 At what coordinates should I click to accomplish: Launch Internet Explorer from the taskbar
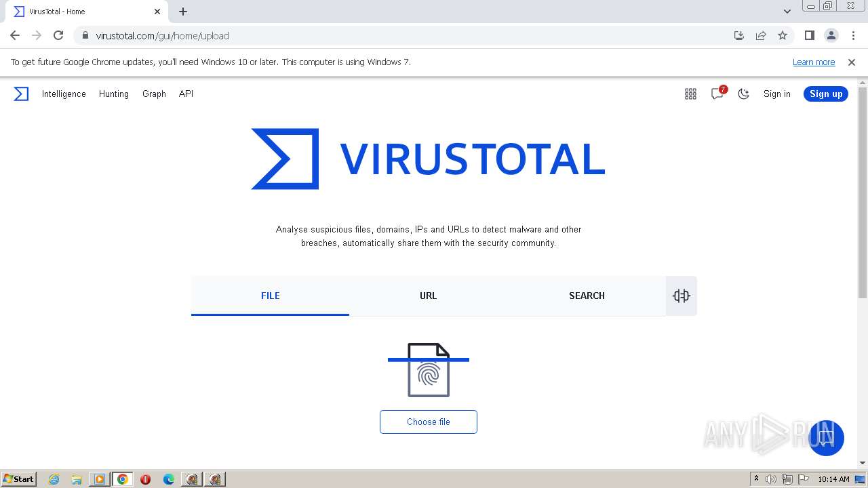pyautogui.click(x=54, y=479)
